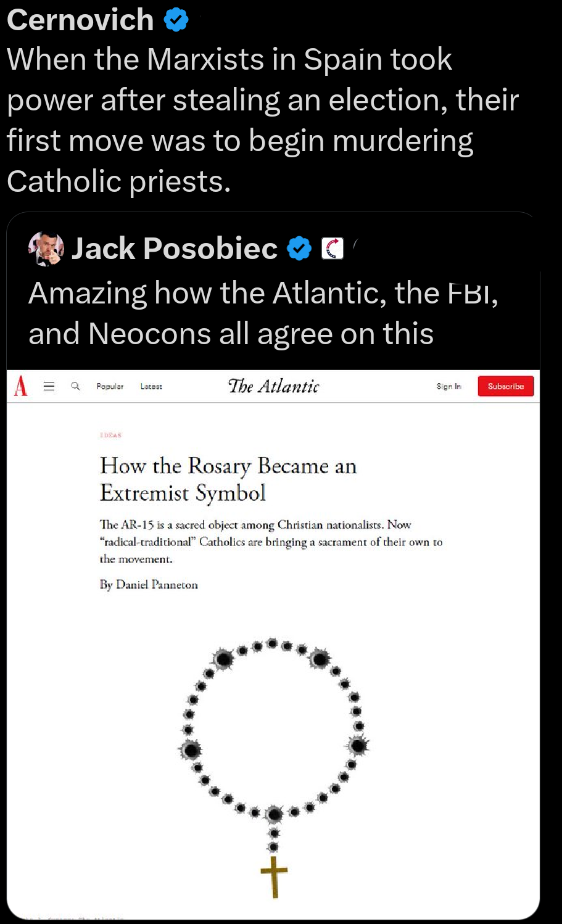Select the Popular navigation item
The image size is (562, 924).
tap(110, 386)
